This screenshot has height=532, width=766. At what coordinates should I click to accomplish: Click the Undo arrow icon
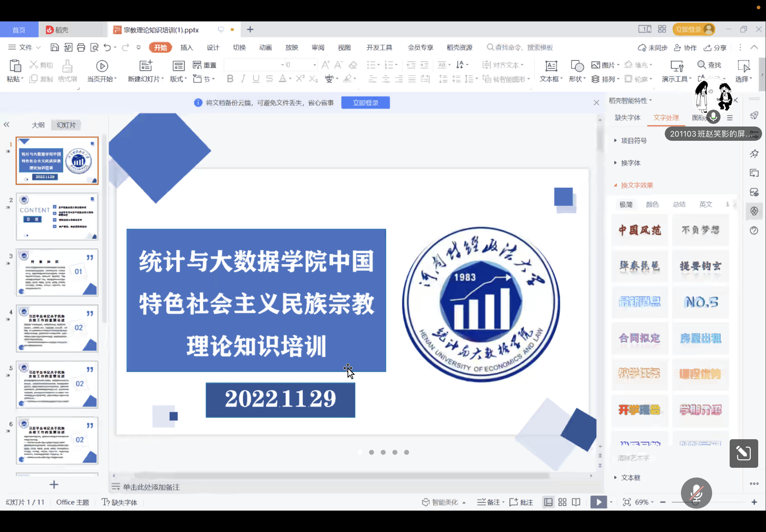click(107, 48)
